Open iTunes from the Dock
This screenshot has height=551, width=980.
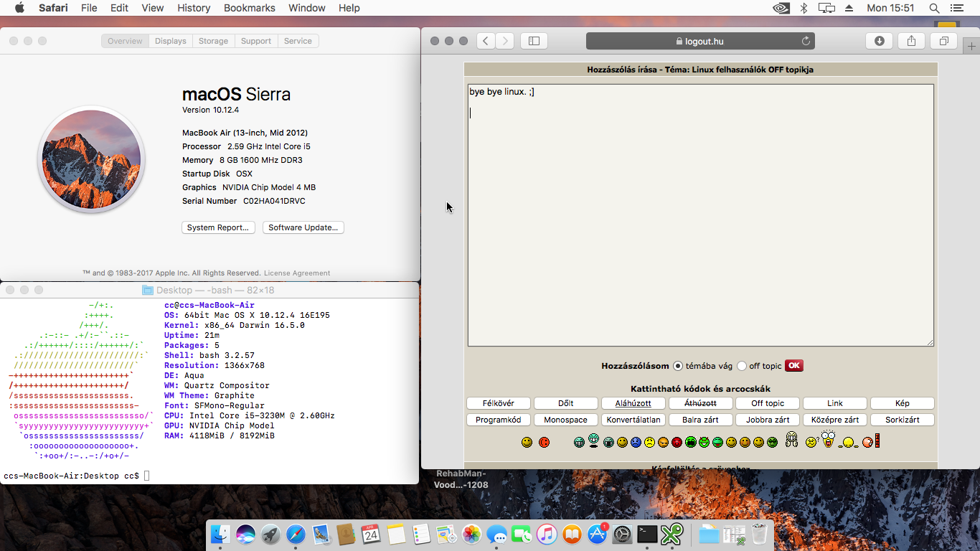pyautogui.click(x=547, y=534)
